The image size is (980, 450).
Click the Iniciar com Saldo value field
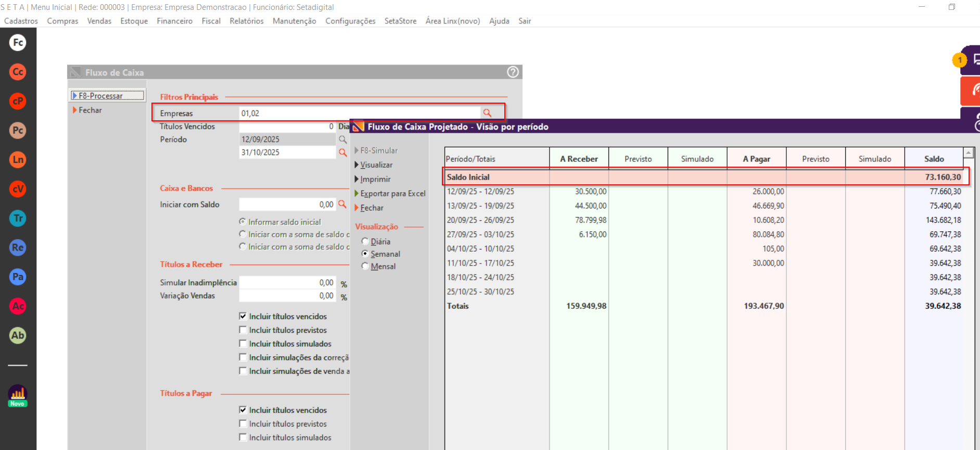[287, 204]
